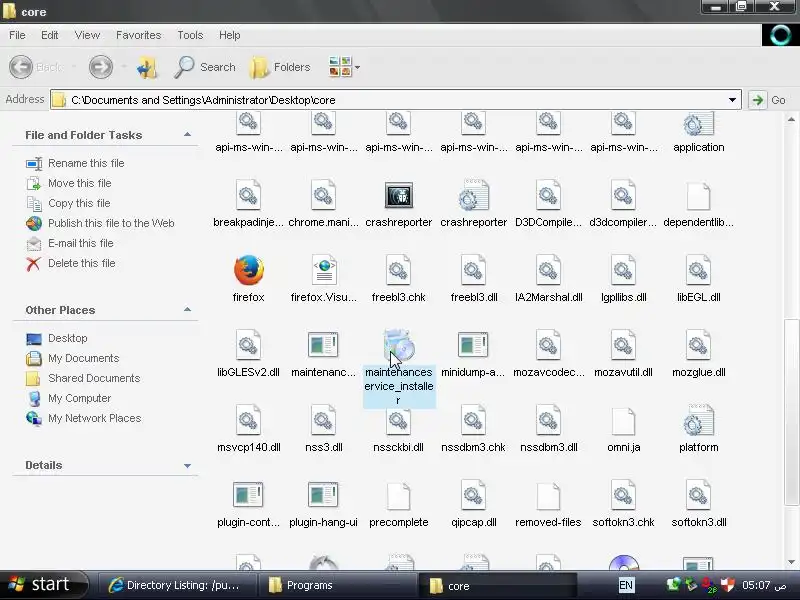Viewport: 800px width, 600px height.
Task: Select the crashreporter executable with bug icon
Action: point(398,195)
